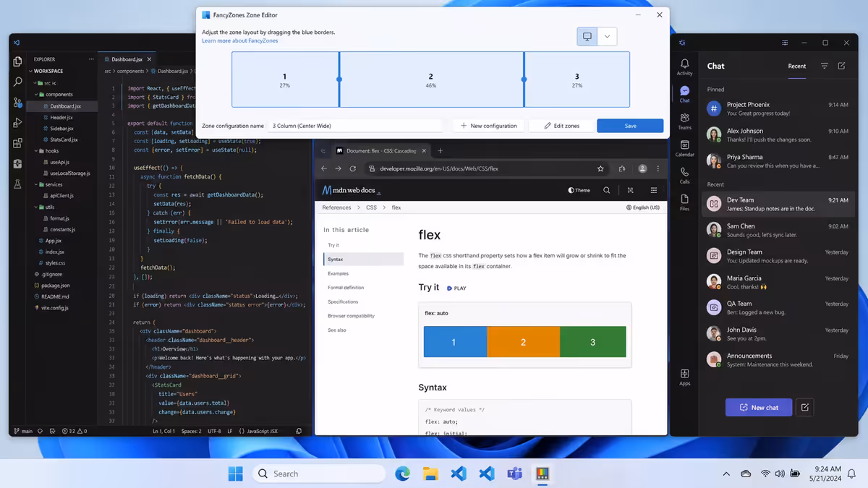This screenshot has width=868, height=488.
Task: Open the Extensions view in activity bar
Action: (18, 144)
